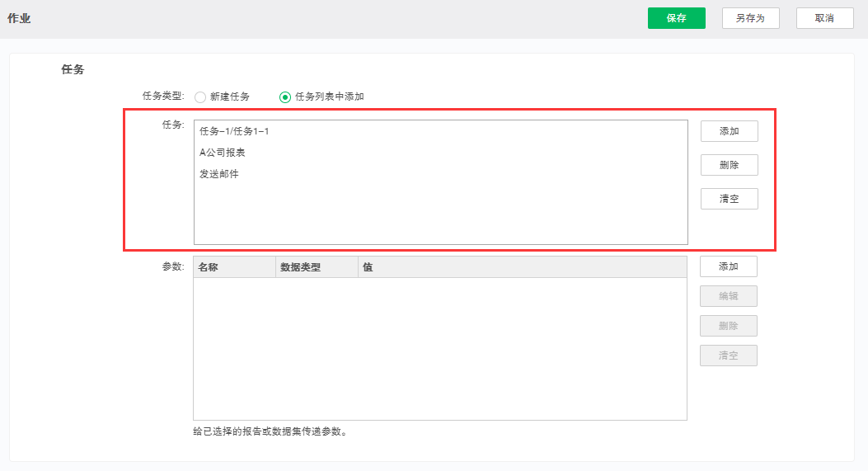868x471 pixels.
Task: Click 清空 beside the parameter table
Action: click(728, 356)
